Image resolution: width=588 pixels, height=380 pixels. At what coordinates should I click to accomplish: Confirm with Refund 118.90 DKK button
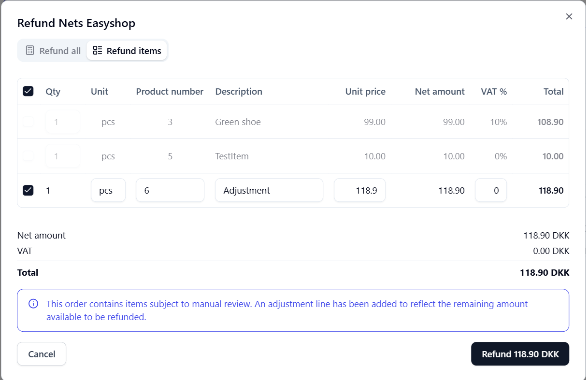520,354
